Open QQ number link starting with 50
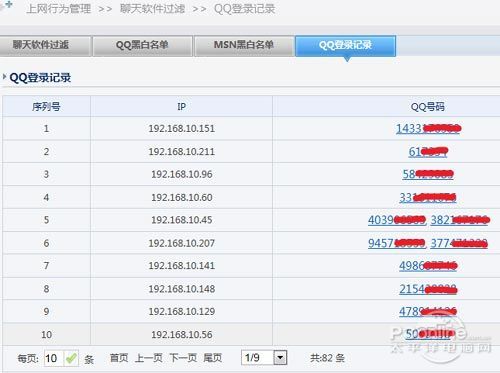The image size is (500, 373). tap(430, 334)
